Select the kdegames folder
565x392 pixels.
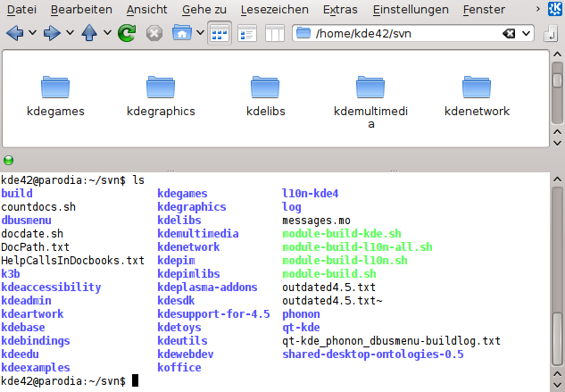pos(55,96)
